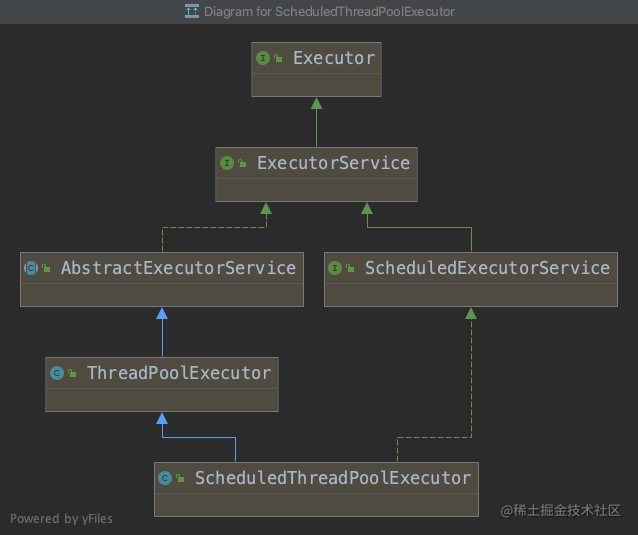Click the Diagram for ScheduledThreadPoolExecutor tab title
The height and width of the screenshot is (535, 638).
(x=329, y=12)
